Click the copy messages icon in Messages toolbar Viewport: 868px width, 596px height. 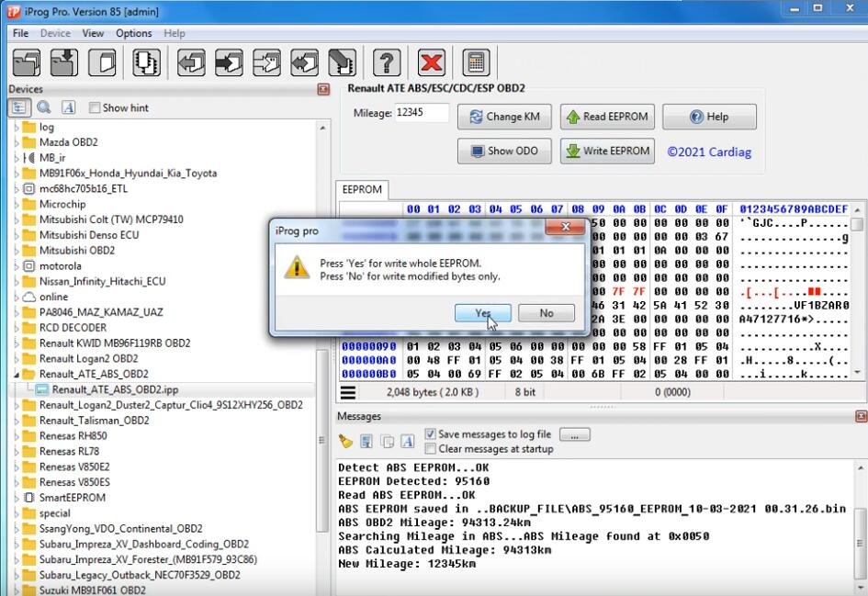click(387, 441)
